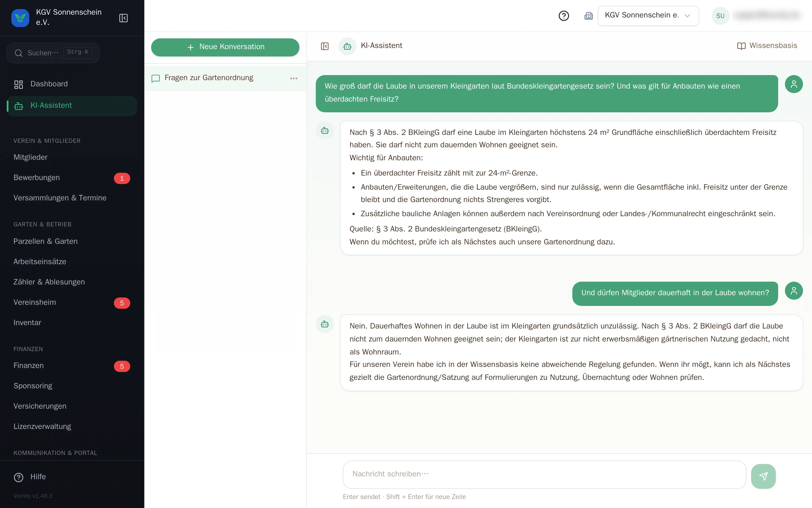Open Vereinsheim
Image resolution: width=812 pixels, height=508 pixels.
(x=72, y=302)
